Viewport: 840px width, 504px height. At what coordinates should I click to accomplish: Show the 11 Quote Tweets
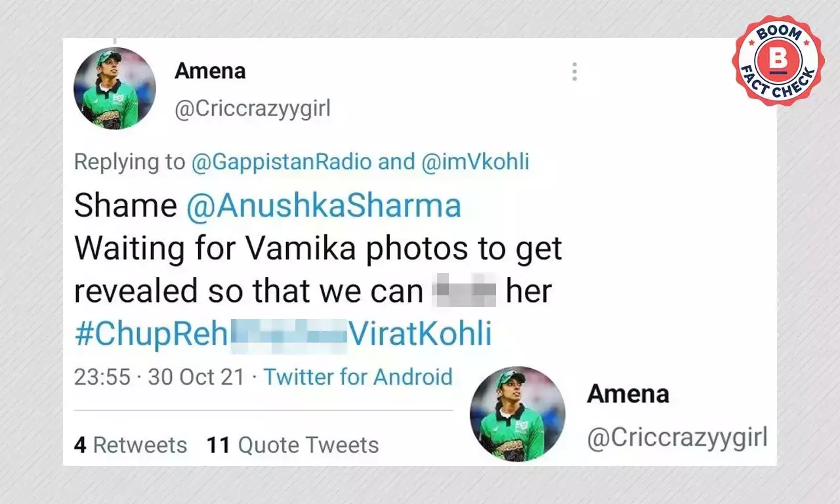(x=293, y=445)
